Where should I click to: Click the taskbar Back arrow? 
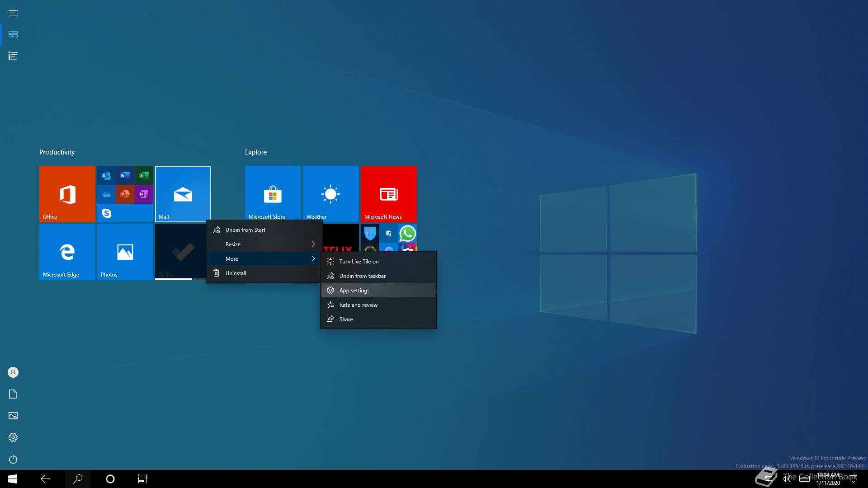(45, 479)
